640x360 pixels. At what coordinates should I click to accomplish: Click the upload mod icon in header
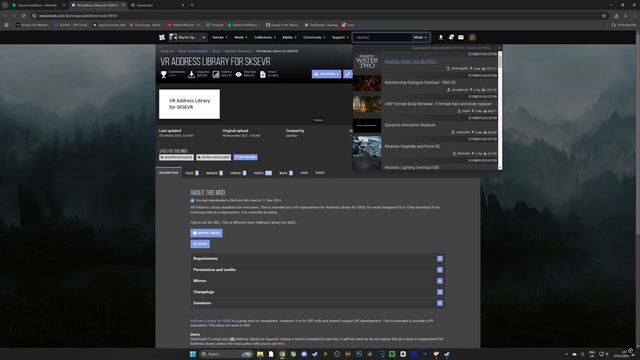(440, 37)
